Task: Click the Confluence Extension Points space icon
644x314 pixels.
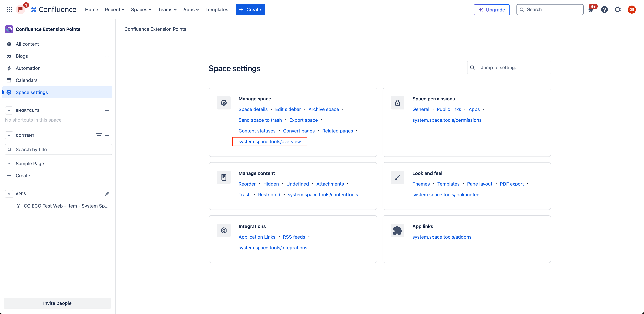Action: 9,29
